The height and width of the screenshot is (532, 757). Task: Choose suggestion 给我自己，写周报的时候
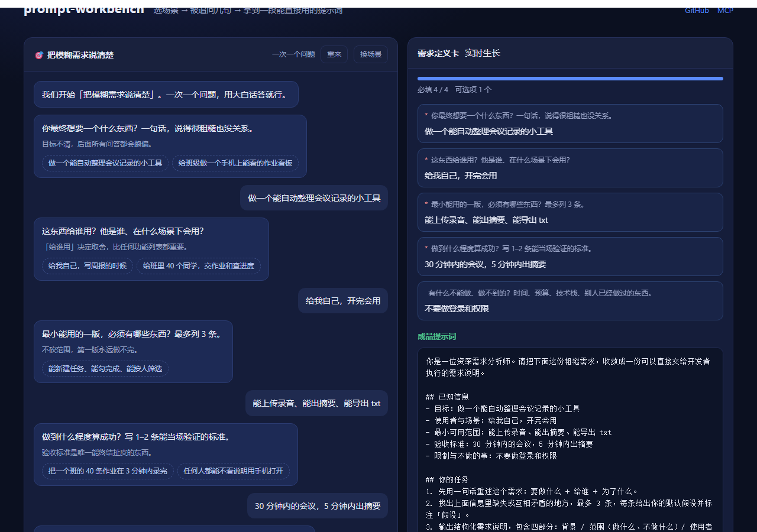pyautogui.click(x=88, y=266)
